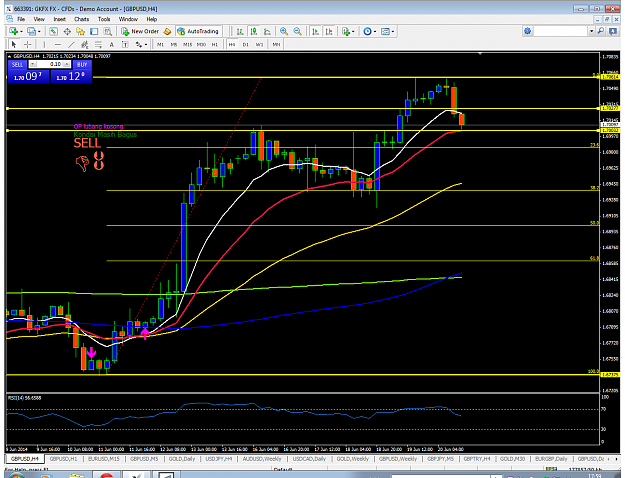Screen dimensions: 625x478
Task: Open the Periods clock icon
Action: click(367, 31)
